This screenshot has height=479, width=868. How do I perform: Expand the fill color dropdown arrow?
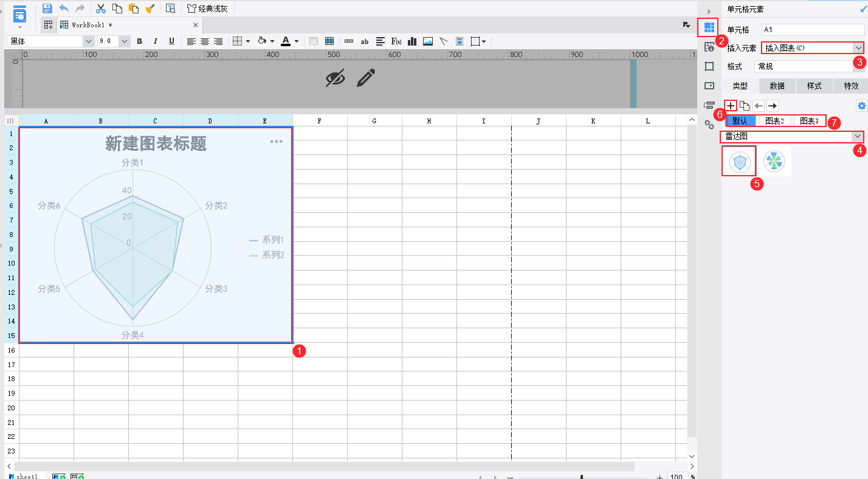click(272, 41)
